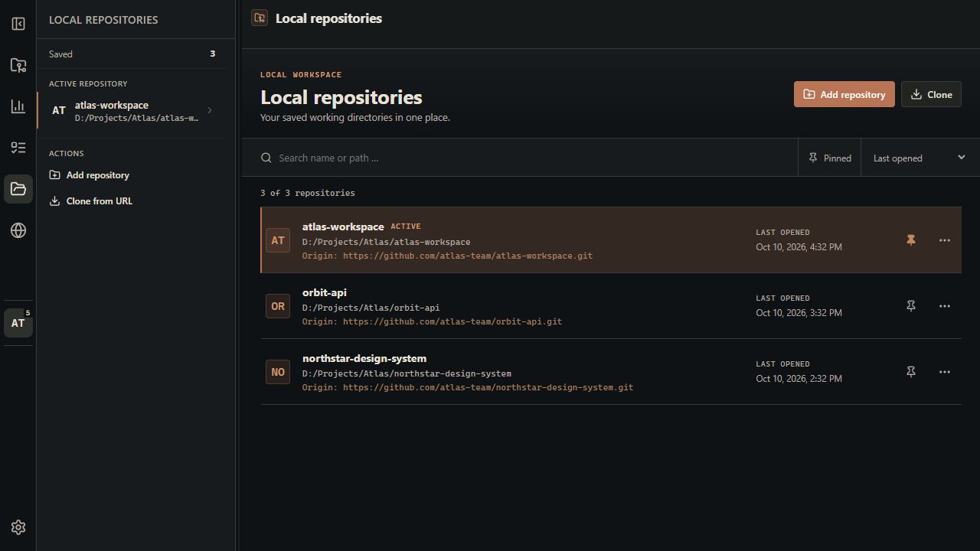Open northstar-design-system origin GitHub URL
The width and height of the screenshot is (980, 551).
pyautogui.click(x=488, y=387)
